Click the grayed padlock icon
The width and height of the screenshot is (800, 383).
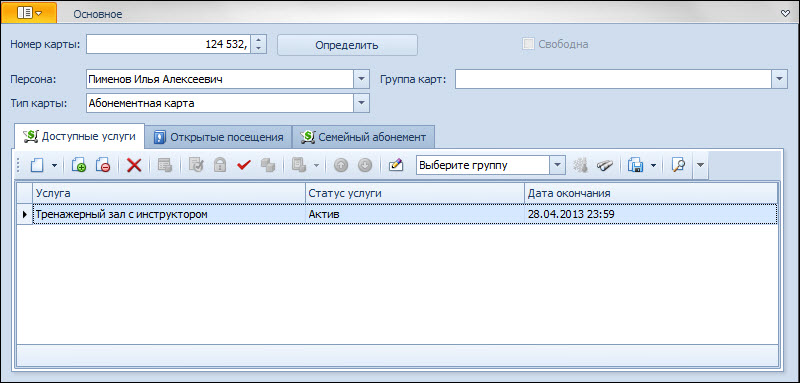coord(220,165)
